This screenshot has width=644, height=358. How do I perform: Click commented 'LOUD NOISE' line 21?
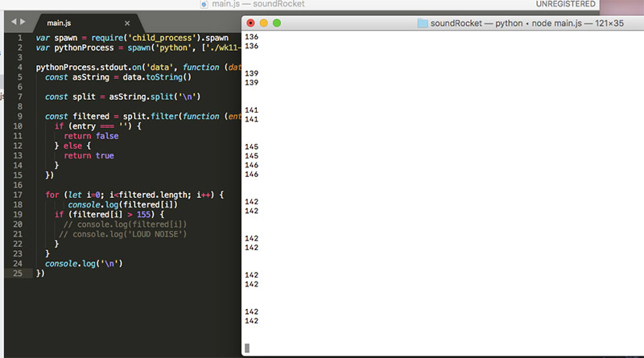coord(122,234)
